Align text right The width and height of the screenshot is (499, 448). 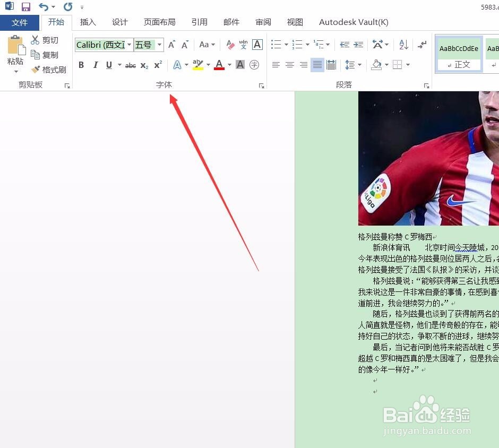coord(304,65)
